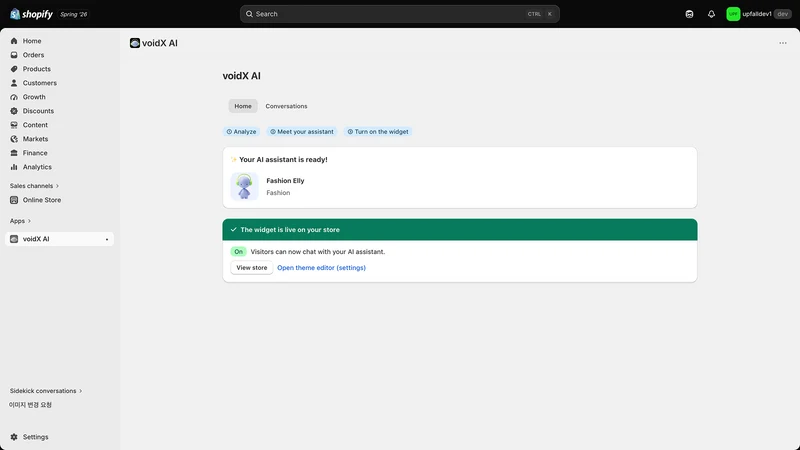Screen dimensions: 800x450
Task: Click the Meet your assistant badge
Action: pyautogui.click(x=302, y=132)
